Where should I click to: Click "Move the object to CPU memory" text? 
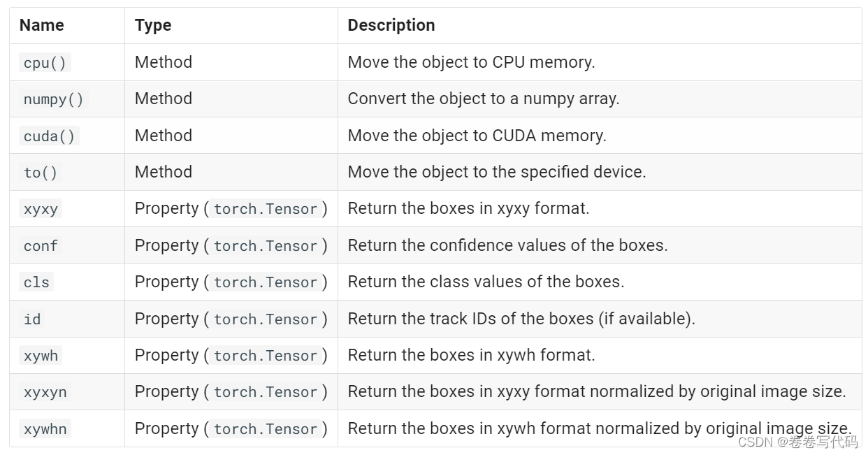pyautogui.click(x=471, y=62)
